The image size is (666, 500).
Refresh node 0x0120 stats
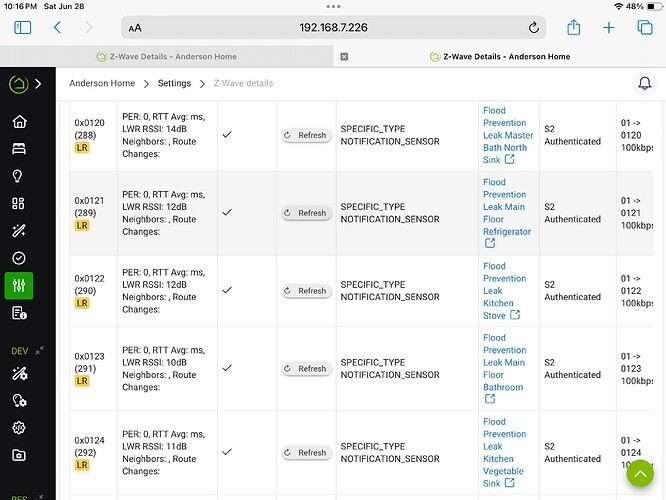coord(306,135)
